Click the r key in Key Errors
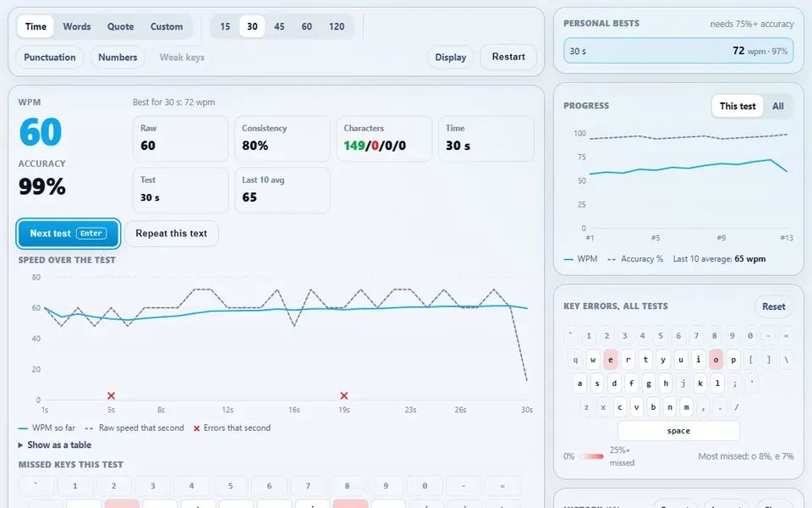 [x=628, y=359]
